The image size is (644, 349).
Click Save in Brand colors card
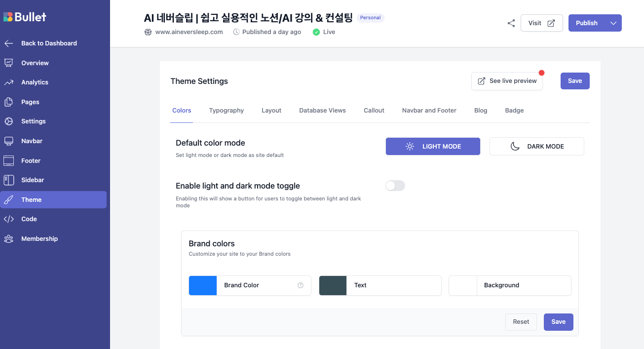559,322
